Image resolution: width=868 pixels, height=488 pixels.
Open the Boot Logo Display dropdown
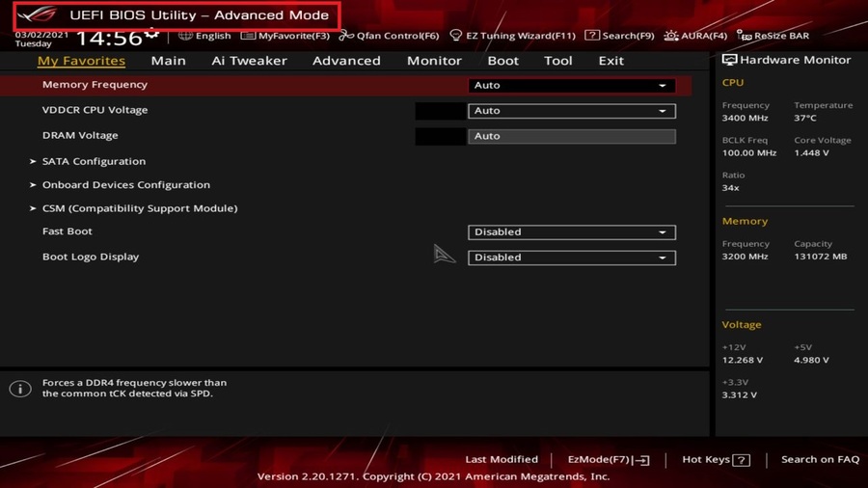coord(571,258)
